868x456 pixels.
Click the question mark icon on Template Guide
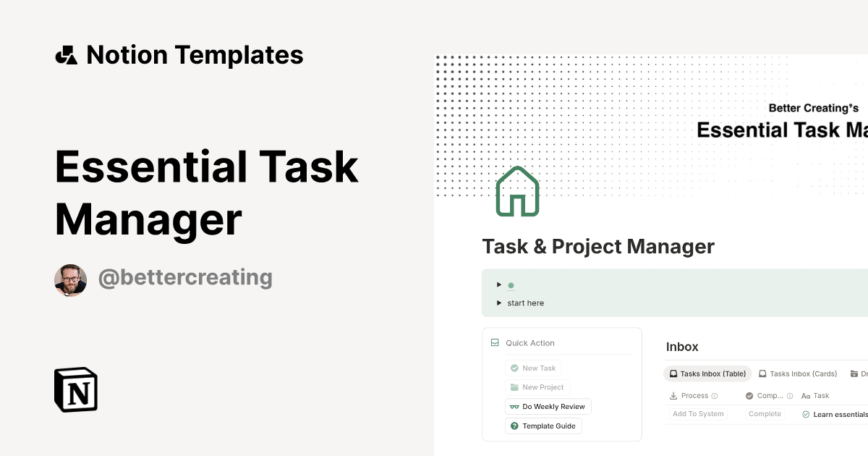point(514,426)
